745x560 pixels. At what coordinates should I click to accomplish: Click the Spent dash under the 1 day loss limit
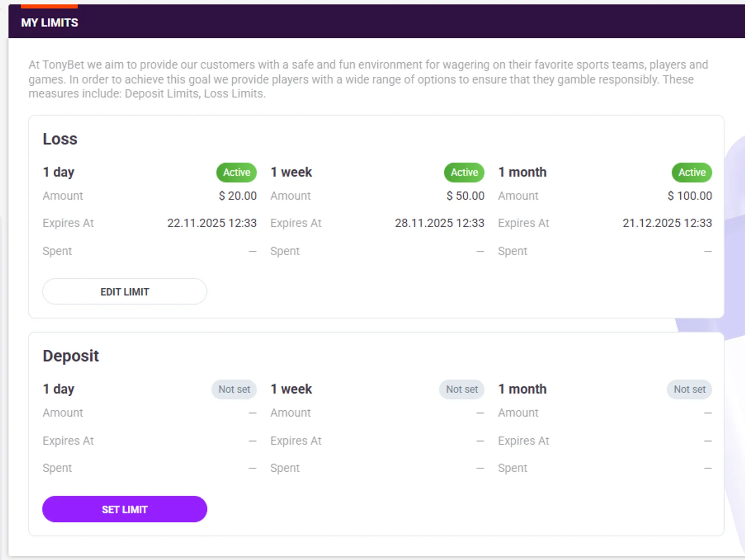(x=252, y=251)
